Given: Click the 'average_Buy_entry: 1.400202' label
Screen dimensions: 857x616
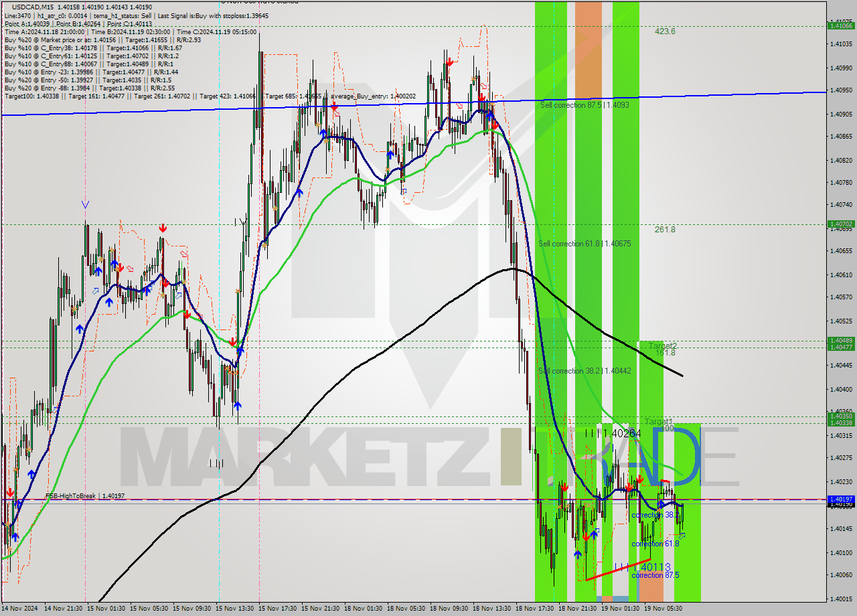Looking at the screenshot, I should tap(372, 96).
